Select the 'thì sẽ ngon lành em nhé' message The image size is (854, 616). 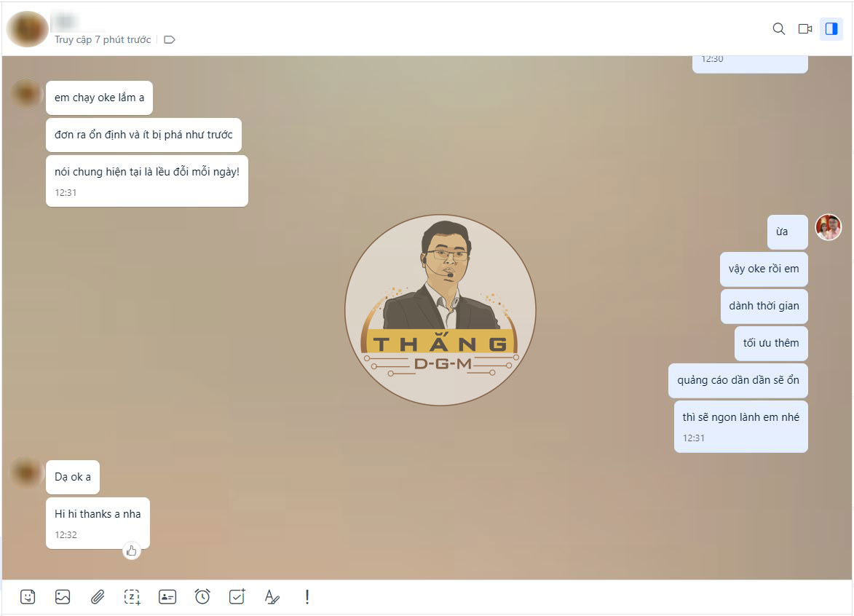(740, 427)
